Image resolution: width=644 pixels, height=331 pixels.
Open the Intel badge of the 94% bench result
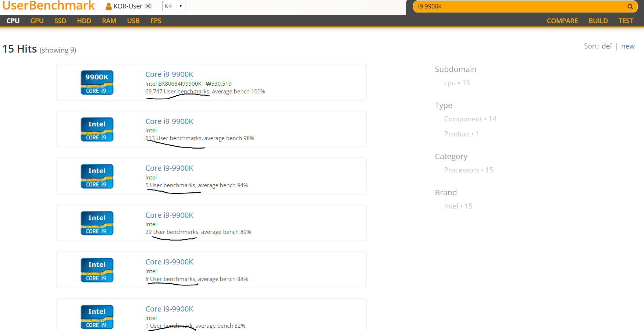pos(97,176)
